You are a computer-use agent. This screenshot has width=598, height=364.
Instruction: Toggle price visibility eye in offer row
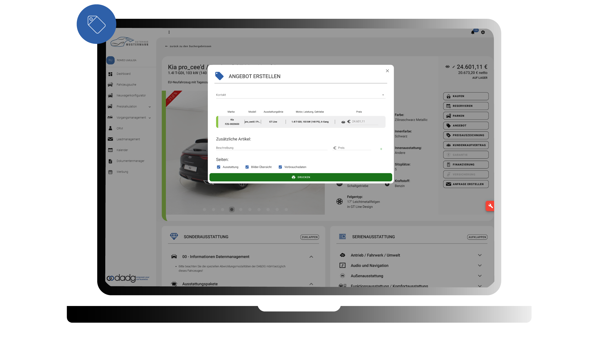point(343,122)
